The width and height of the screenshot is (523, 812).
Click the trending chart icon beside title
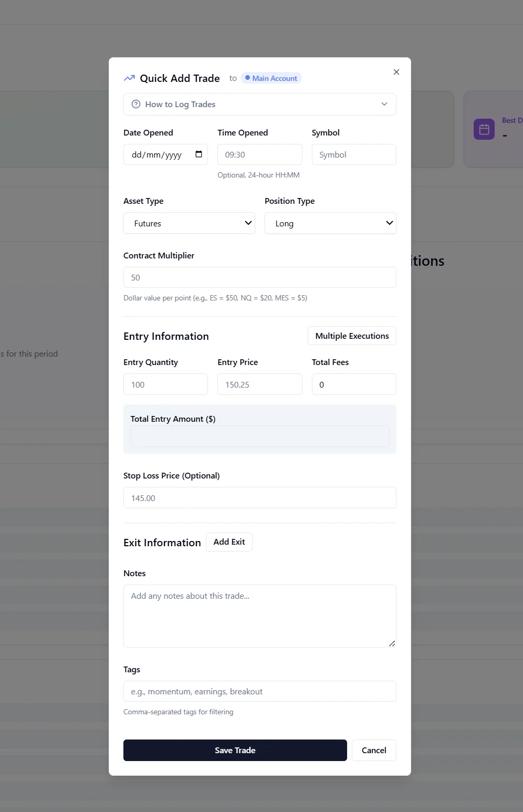[129, 78]
